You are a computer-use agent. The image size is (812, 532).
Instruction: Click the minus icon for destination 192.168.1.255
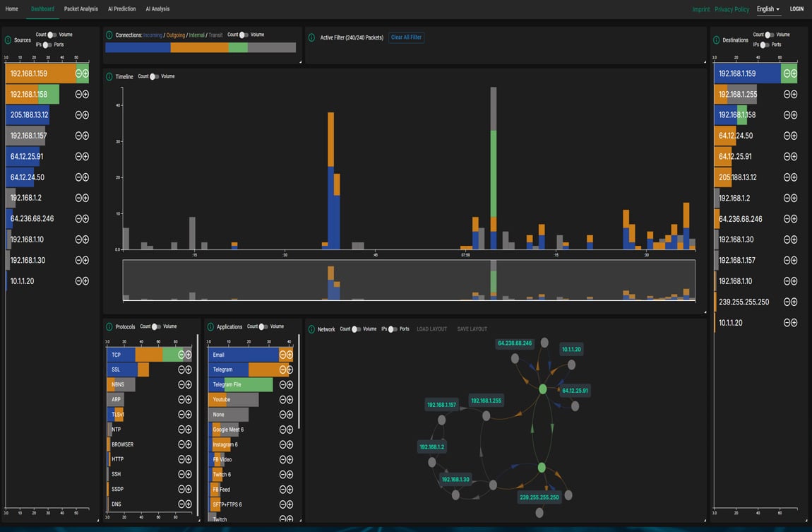[787, 94]
